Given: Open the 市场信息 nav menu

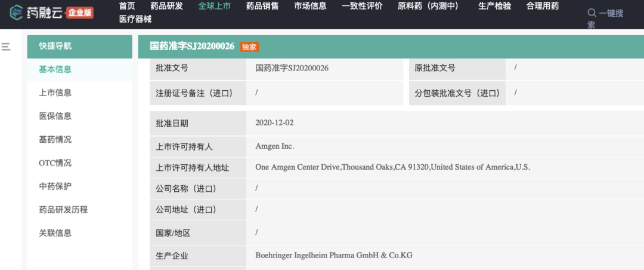Looking at the screenshot, I should [310, 6].
